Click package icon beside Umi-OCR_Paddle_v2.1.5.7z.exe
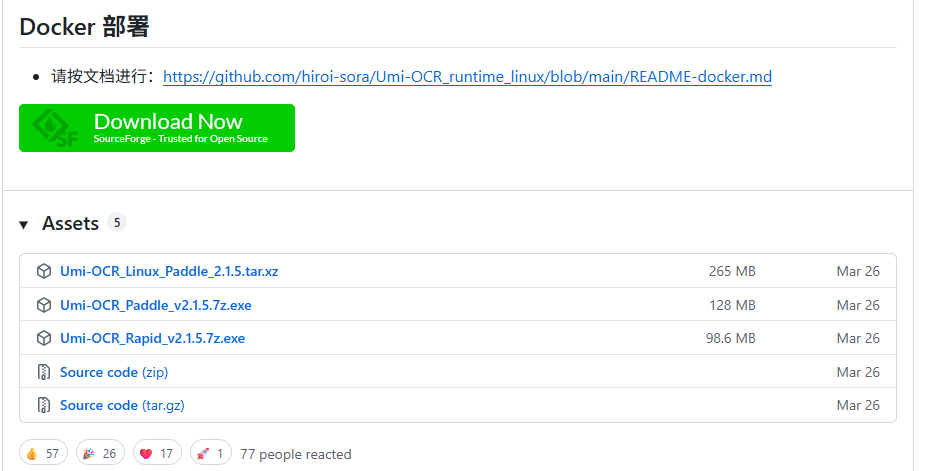 44,305
